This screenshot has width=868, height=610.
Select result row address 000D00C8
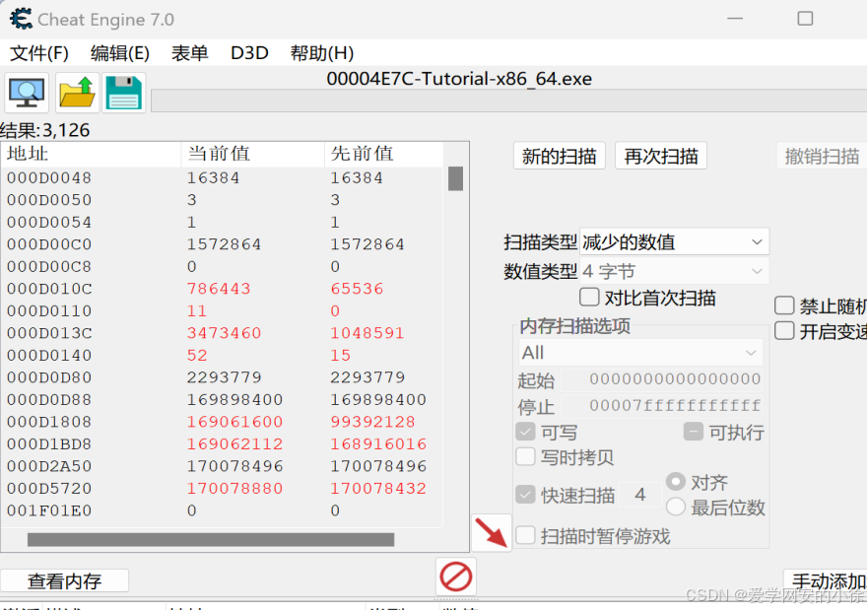click(222, 266)
